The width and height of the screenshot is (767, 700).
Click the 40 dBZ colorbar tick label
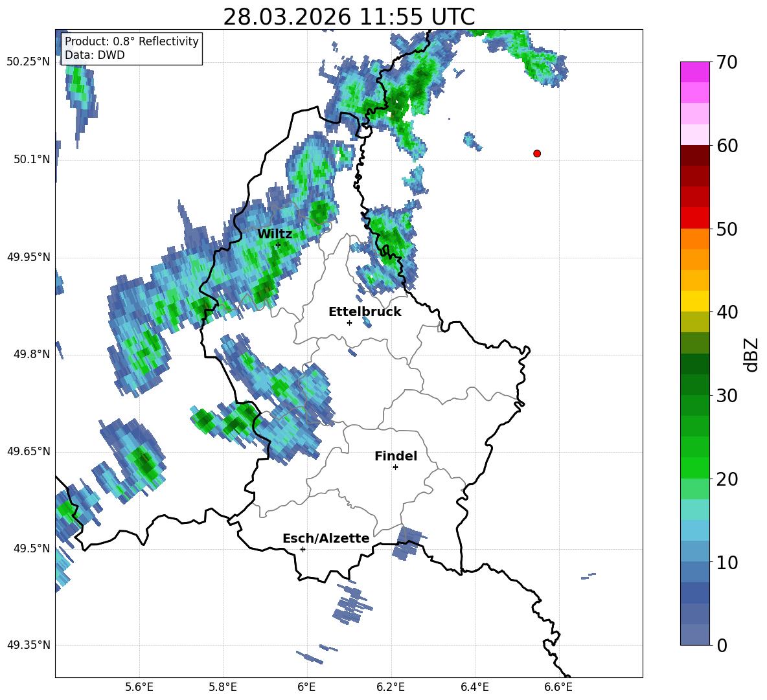coord(727,312)
